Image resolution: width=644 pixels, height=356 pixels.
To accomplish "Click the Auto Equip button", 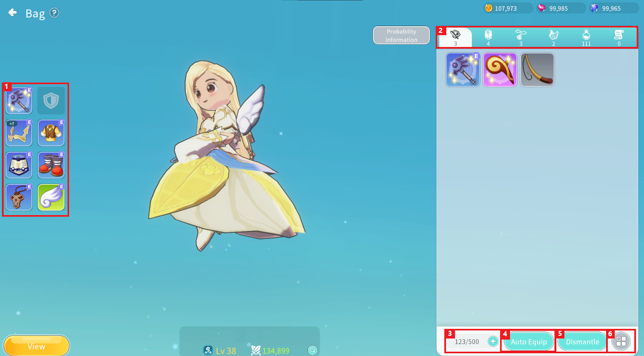I will click(528, 342).
